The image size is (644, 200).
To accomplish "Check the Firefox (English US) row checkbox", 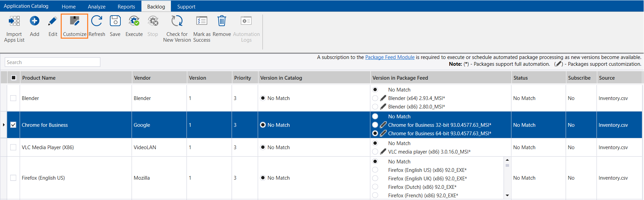I will [13, 178].
